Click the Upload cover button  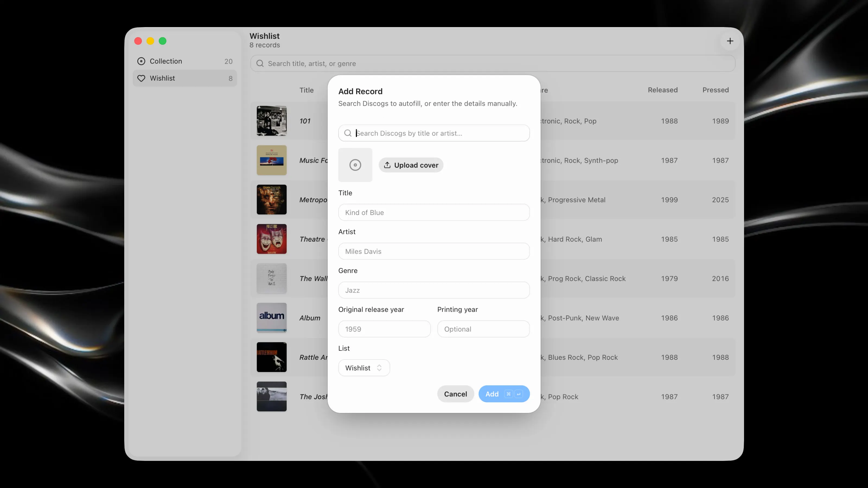(411, 165)
